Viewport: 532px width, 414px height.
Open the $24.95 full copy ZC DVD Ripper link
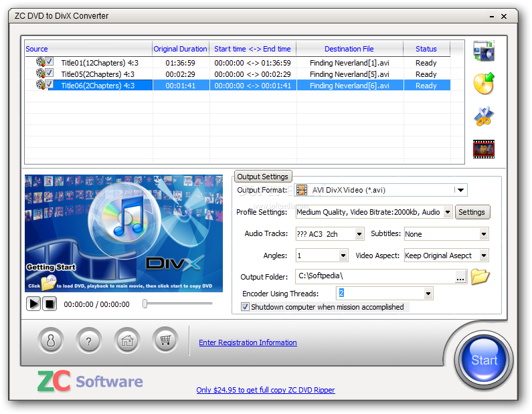coord(266,390)
